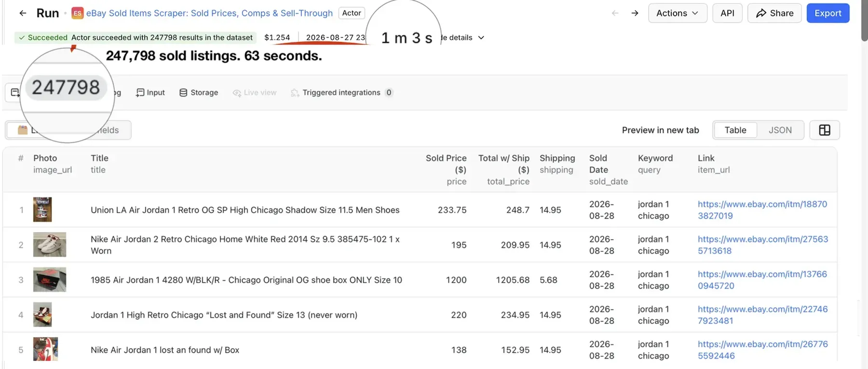Open thumbnail of Jordan 1 lost an found w/ Box row
The image size is (868, 369).
pyautogui.click(x=45, y=349)
